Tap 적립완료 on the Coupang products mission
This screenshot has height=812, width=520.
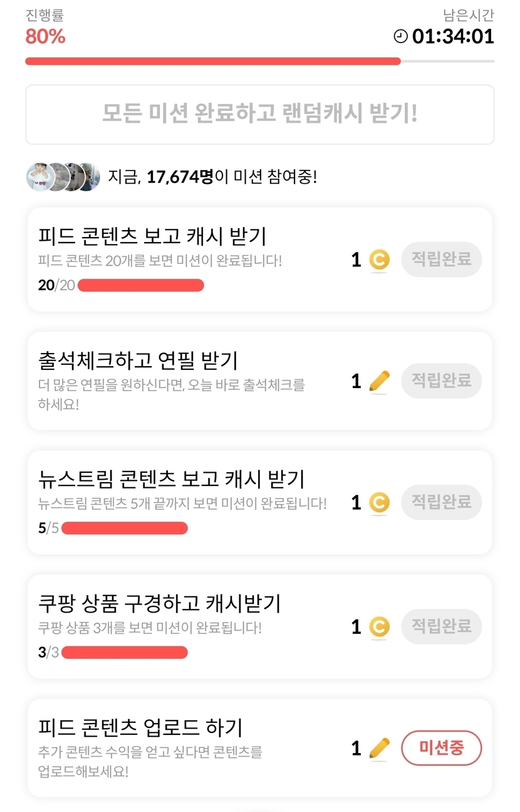(441, 626)
